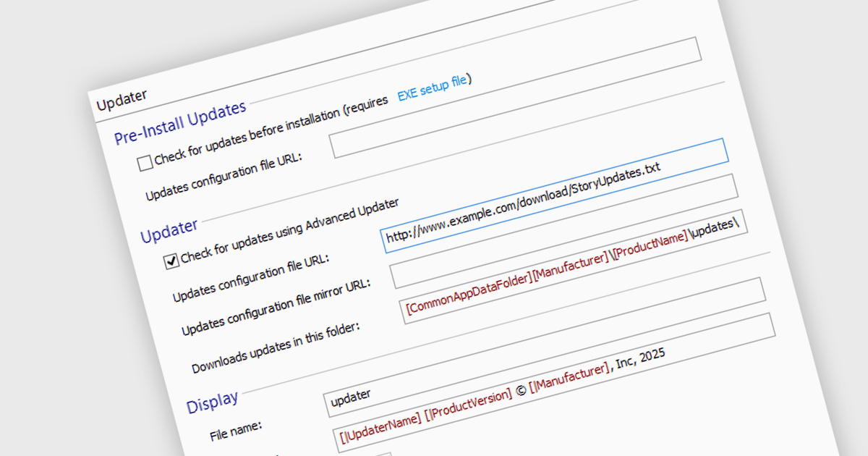Enable Check for updates before installation checkbox

coord(145,164)
